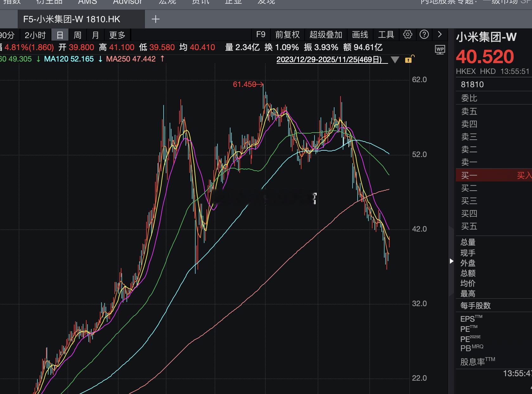Select the 卖五 ask row
Screen dimensions: 532x394
pyautogui.click(x=494, y=111)
